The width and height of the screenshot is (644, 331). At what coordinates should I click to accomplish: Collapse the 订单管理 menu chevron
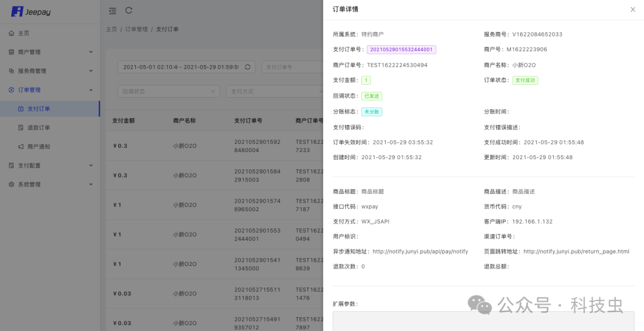[x=91, y=90]
